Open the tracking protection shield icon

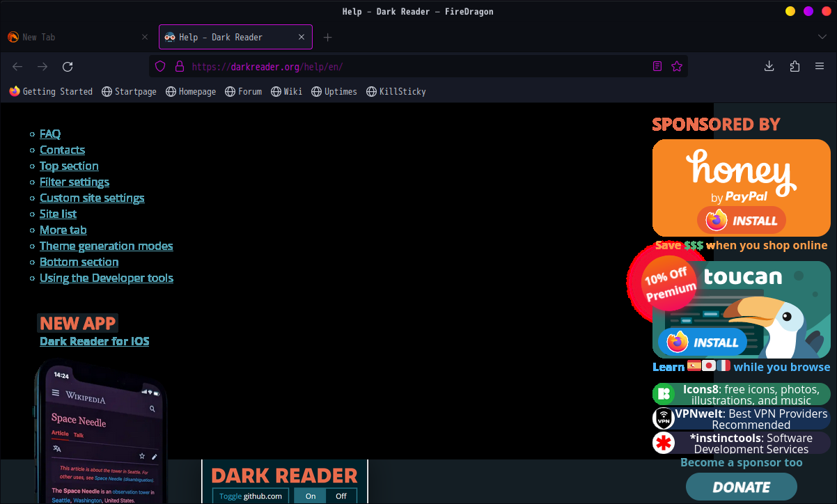pyautogui.click(x=160, y=67)
